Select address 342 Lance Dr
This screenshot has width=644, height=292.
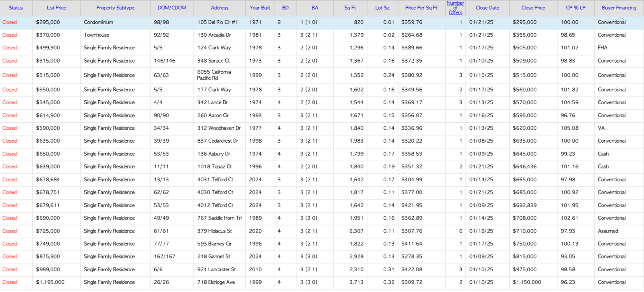(x=213, y=102)
